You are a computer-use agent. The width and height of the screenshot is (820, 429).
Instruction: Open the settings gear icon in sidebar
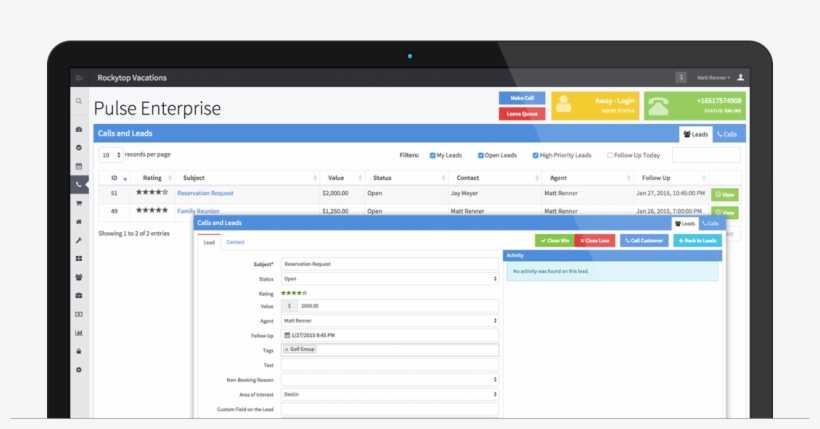79,370
